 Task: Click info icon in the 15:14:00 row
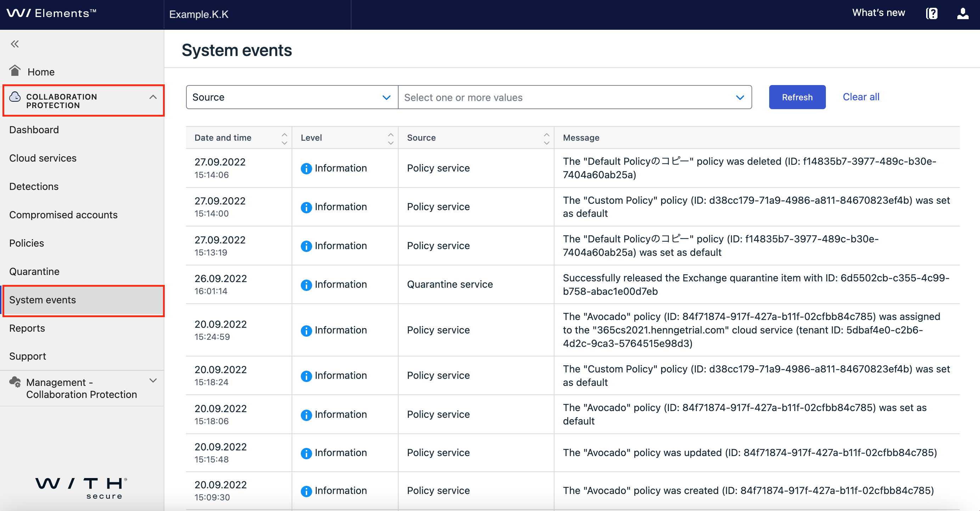(306, 207)
